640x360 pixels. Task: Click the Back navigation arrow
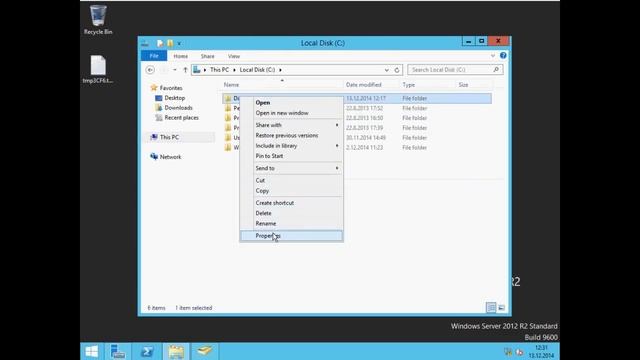(150, 70)
